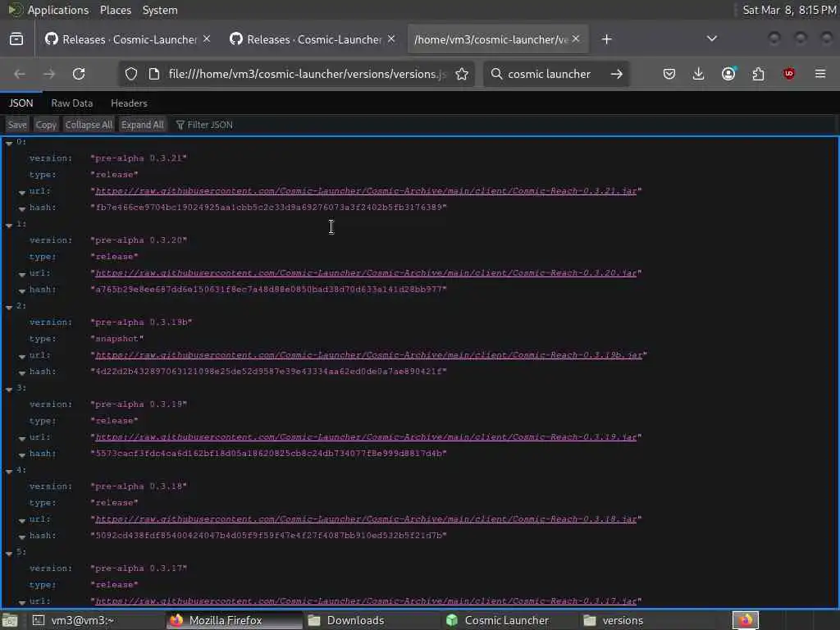Select version value "pre-alpha 0.3.17"
The height and width of the screenshot is (630, 840).
point(139,568)
